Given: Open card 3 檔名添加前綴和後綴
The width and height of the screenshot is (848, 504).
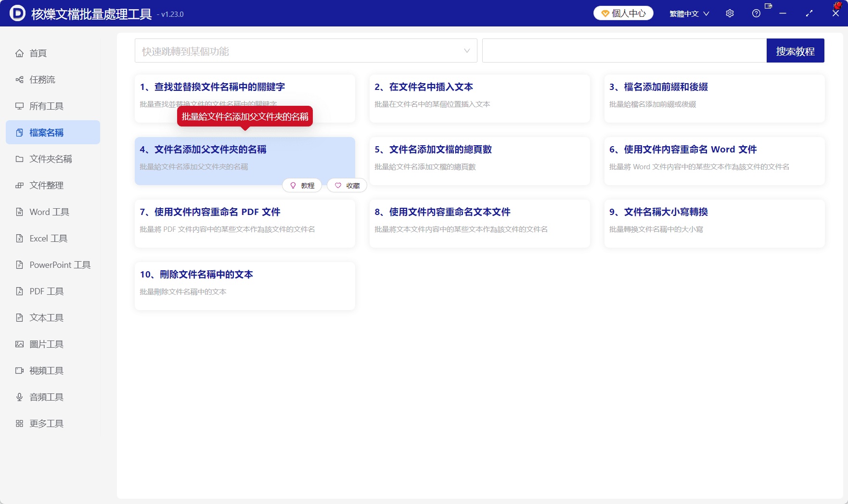Looking at the screenshot, I should pos(715,99).
